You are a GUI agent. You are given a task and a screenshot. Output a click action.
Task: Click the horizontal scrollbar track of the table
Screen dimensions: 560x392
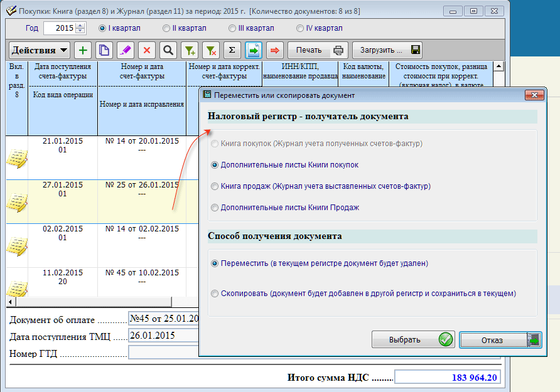click(185, 302)
